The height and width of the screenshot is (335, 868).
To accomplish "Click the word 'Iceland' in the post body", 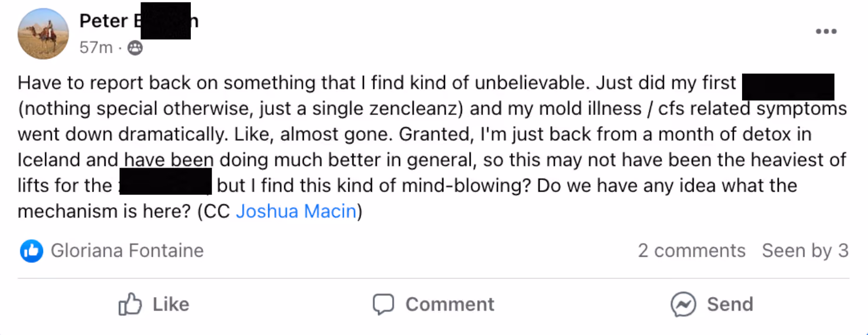I will pos(49,160).
